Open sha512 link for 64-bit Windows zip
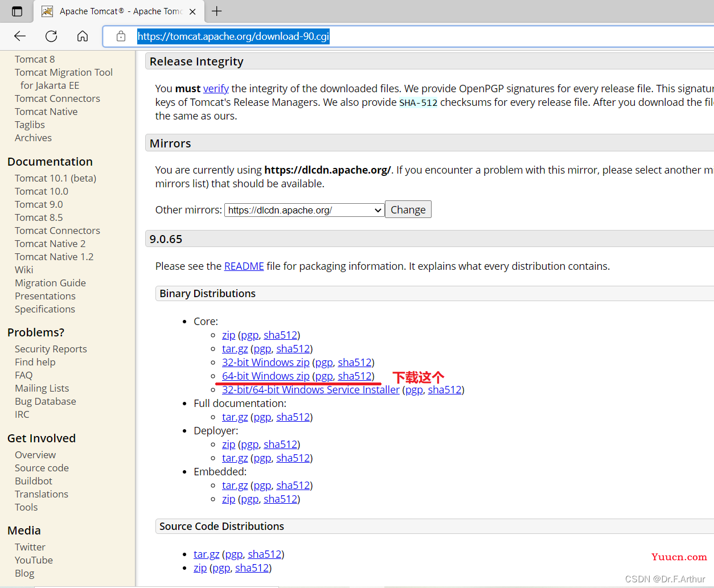 tap(355, 376)
